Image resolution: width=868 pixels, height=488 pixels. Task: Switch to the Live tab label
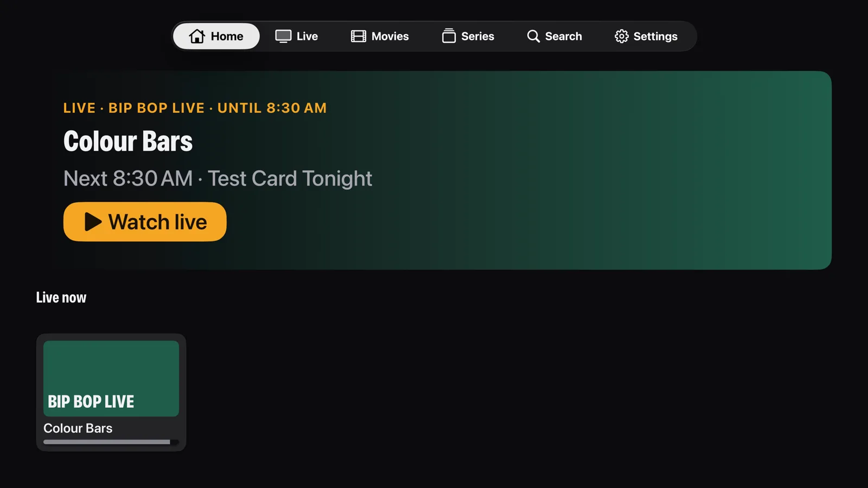(307, 36)
